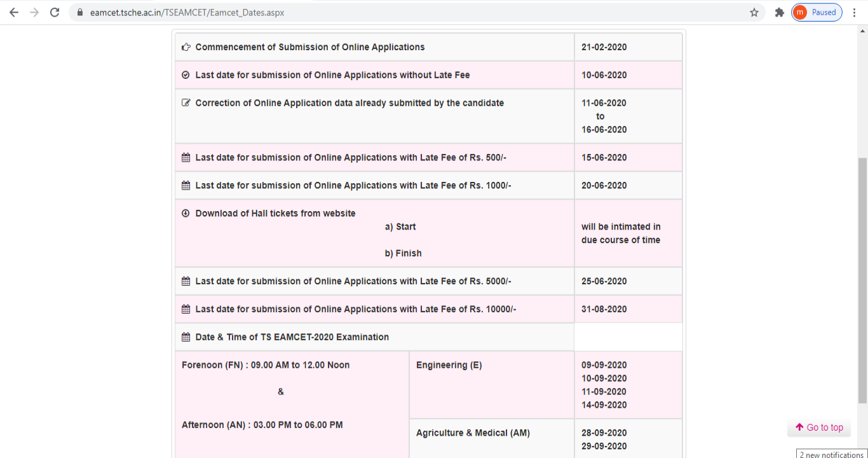Viewport: 868px width, 458px height.
Task: Click the browser forward arrow
Action: pyautogui.click(x=34, y=13)
